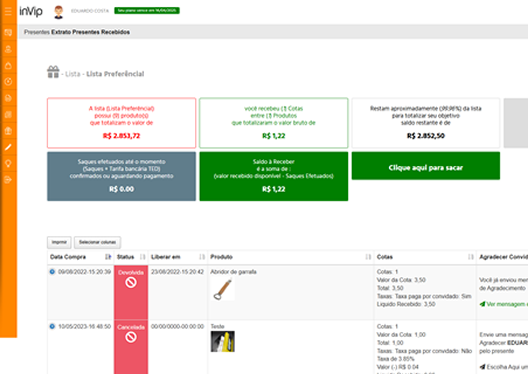
Task: Click 'Líquido Recebido: 3,50' text
Action: [x=406, y=304]
